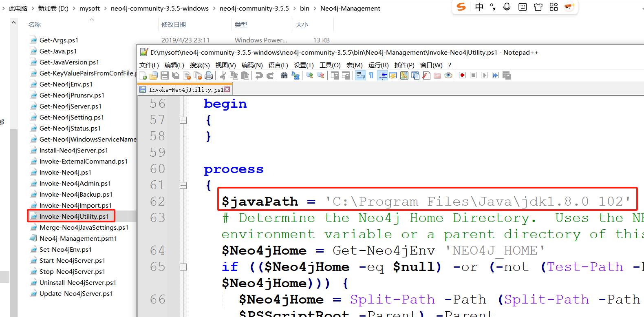Toggle Monitoring eye icon in toolbar
Screen dimensions: 644x317
coord(448,75)
